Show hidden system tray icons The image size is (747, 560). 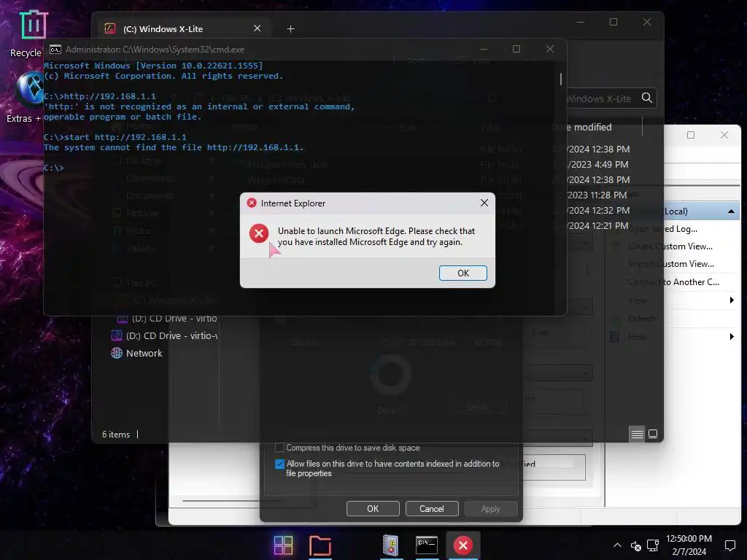coord(617,545)
